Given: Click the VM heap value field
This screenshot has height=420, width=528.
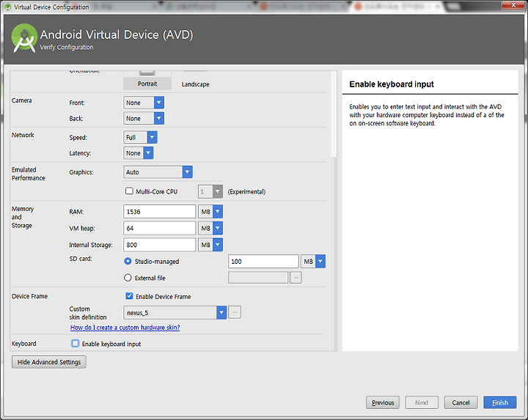Looking at the screenshot, I should [160, 228].
